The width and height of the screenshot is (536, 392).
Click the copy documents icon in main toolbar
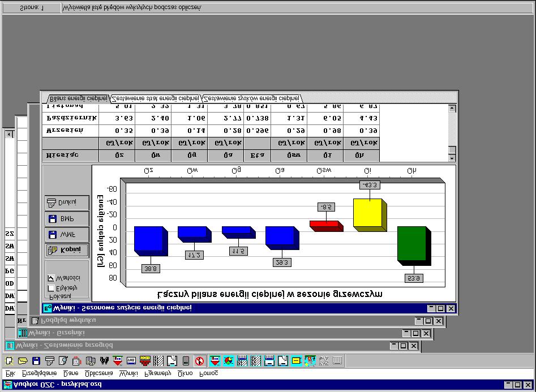click(x=91, y=360)
